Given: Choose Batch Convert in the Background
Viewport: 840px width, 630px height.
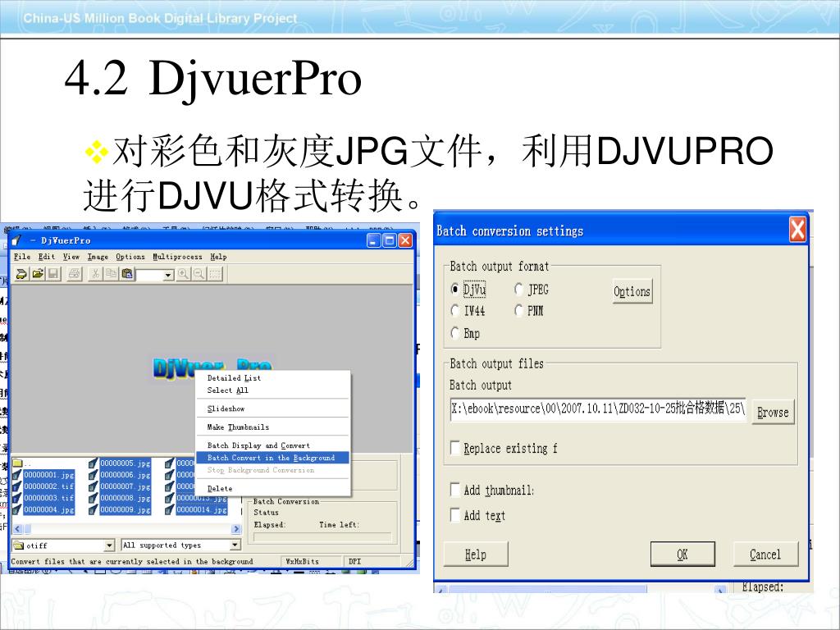Looking at the screenshot, I should point(272,458).
